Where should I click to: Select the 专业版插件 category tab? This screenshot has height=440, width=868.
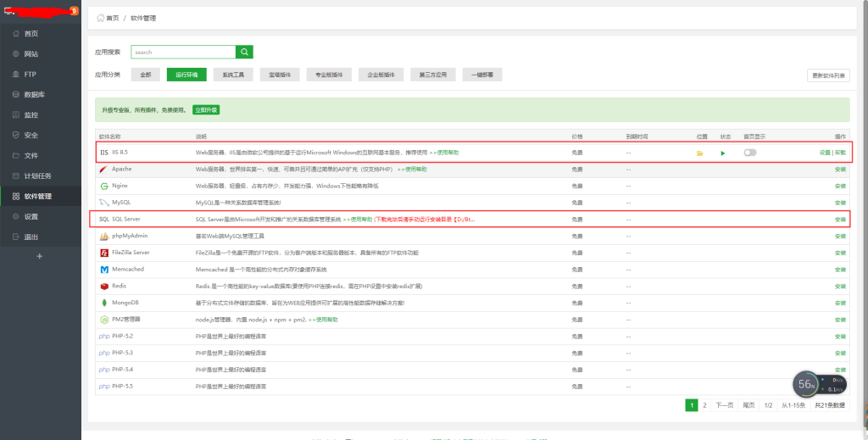pyautogui.click(x=329, y=75)
